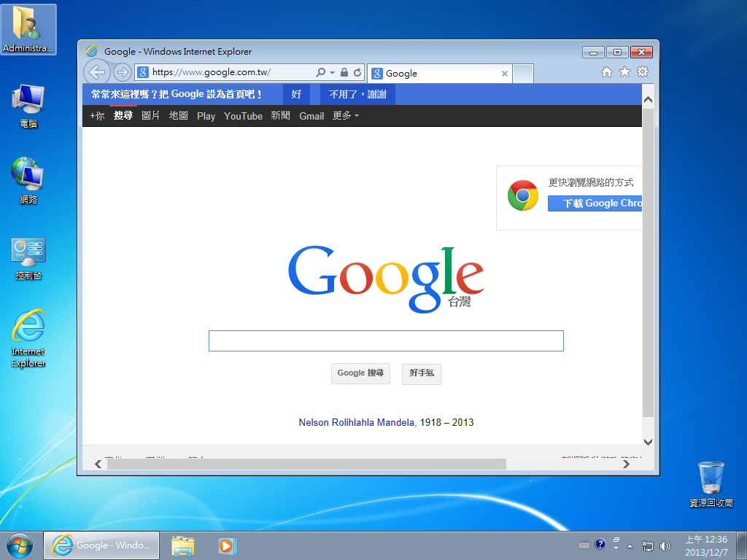Screen dimensions: 747x560
Task: Open Windows Explorer from the taskbar
Action: coord(183,545)
